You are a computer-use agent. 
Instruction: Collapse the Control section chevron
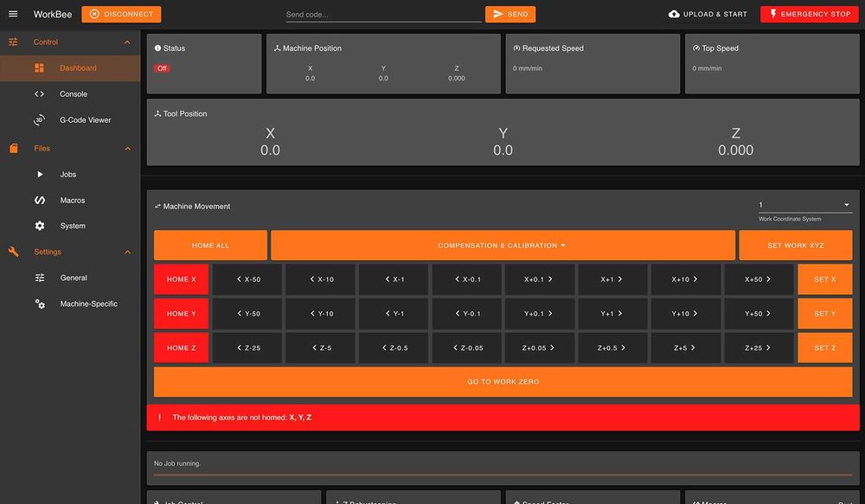[127, 41]
